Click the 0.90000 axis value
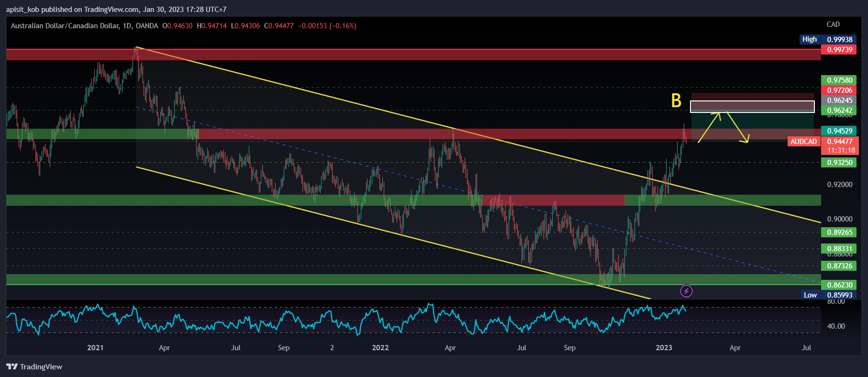This screenshot has height=377, width=868. (x=840, y=219)
